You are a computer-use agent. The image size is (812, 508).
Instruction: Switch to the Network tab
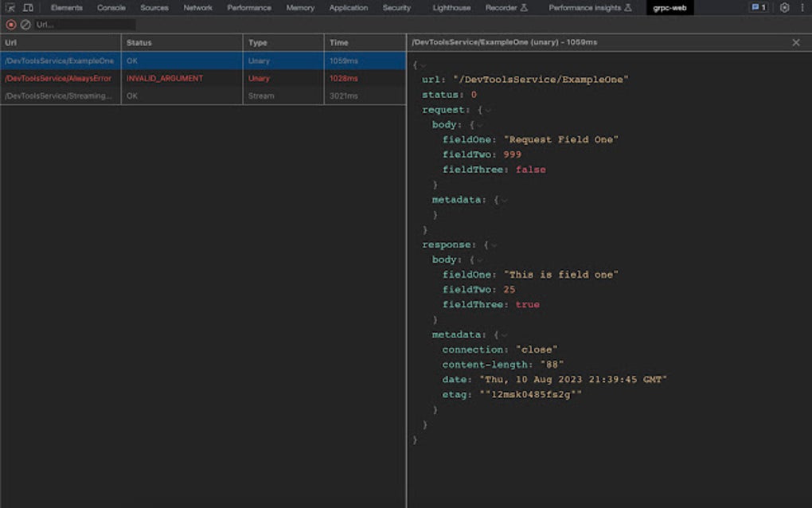coord(197,8)
